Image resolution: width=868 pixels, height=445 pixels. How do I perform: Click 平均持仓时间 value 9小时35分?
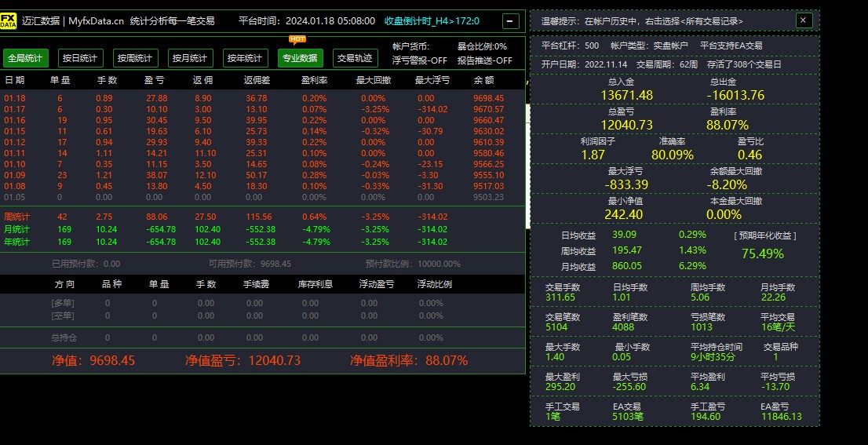(x=713, y=357)
